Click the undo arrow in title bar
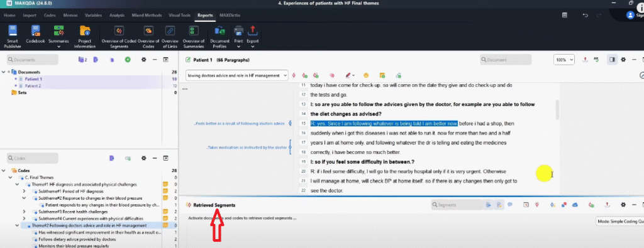This screenshot has height=248, width=644. [x=586, y=15]
